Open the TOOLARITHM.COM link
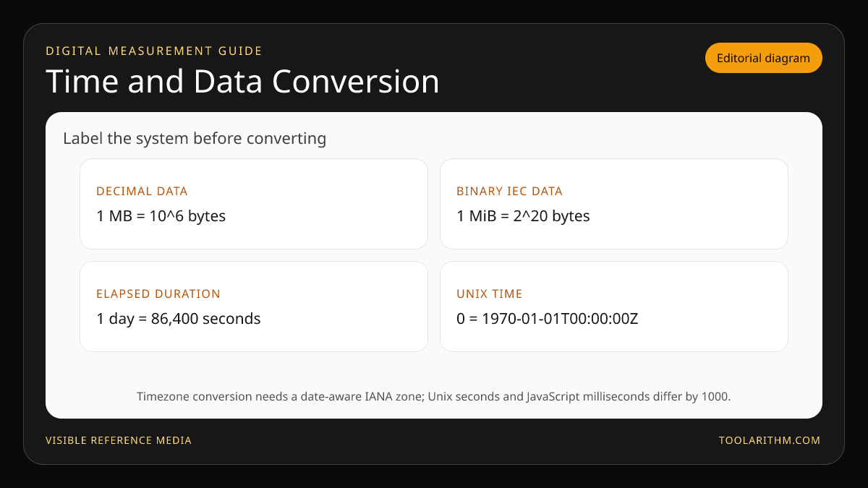This screenshot has height=488, width=868. pyautogui.click(x=770, y=440)
